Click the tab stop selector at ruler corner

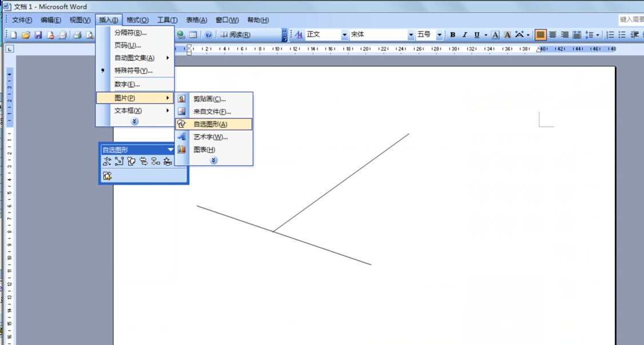(10, 49)
